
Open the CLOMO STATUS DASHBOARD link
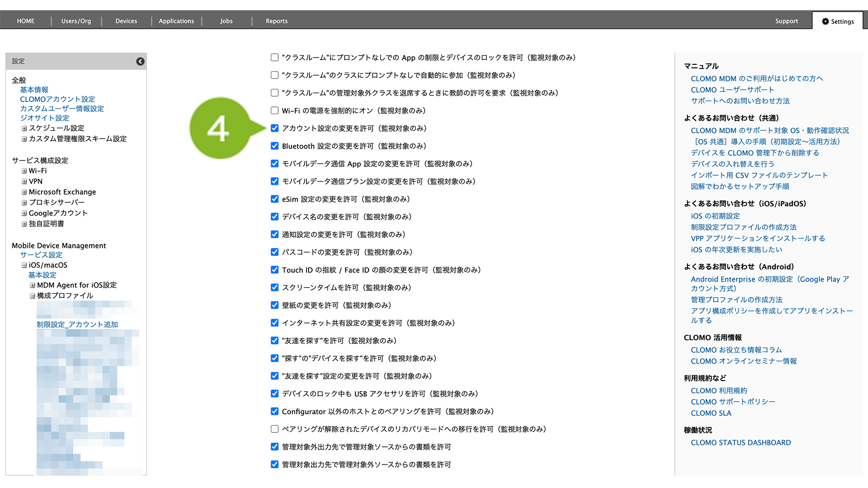click(741, 443)
